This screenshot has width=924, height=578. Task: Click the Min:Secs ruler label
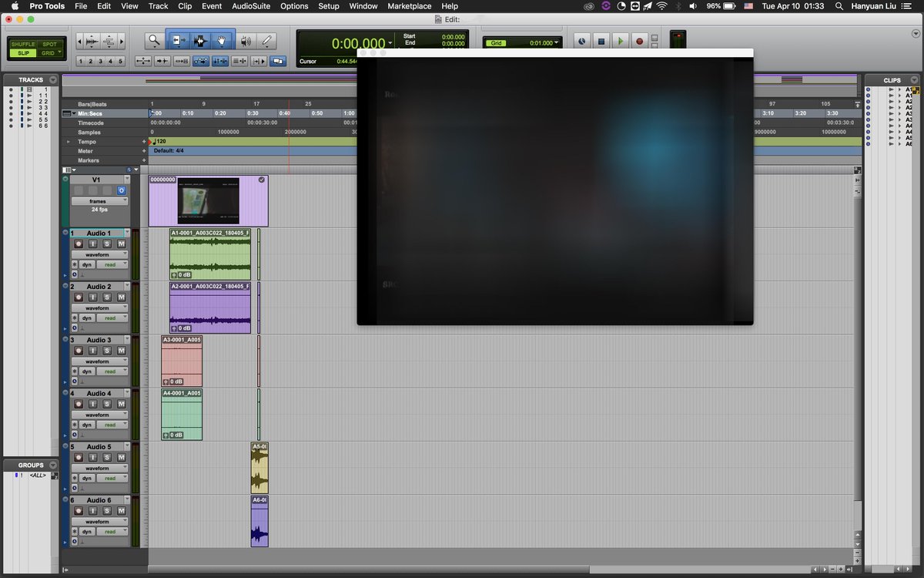point(90,113)
